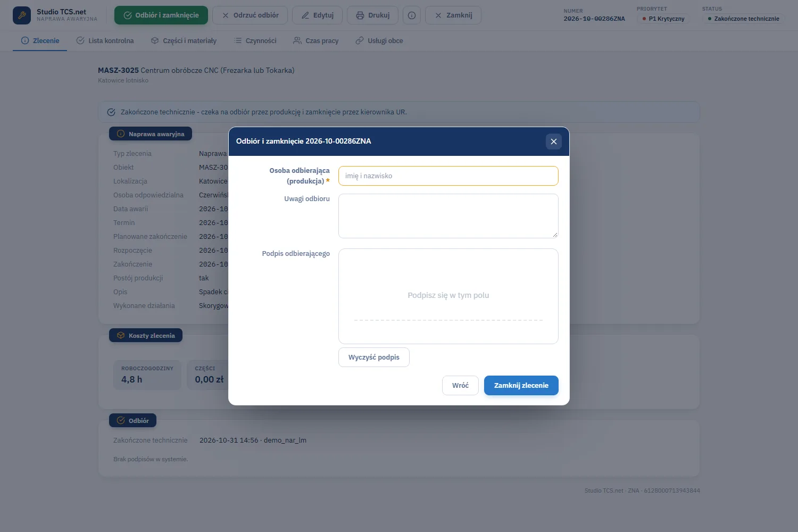This screenshot has width=798, height=532.
Task: Switch to the Lista kontrolna tab
Action: (105, 40)
